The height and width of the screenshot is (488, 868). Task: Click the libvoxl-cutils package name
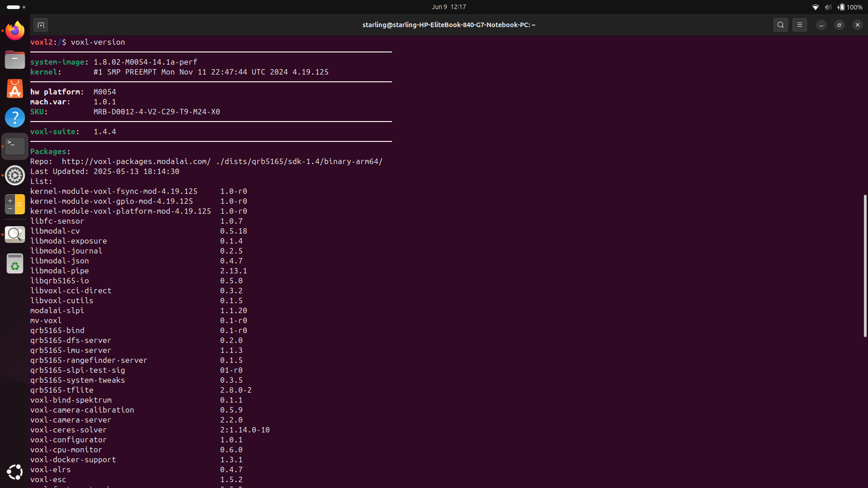[62, 300]
